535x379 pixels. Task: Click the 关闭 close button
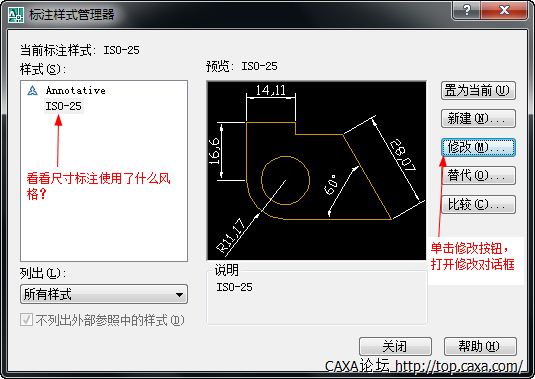[x=395, y=347]
